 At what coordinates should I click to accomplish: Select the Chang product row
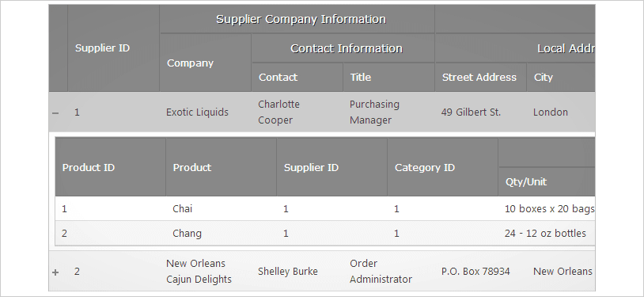325,233
